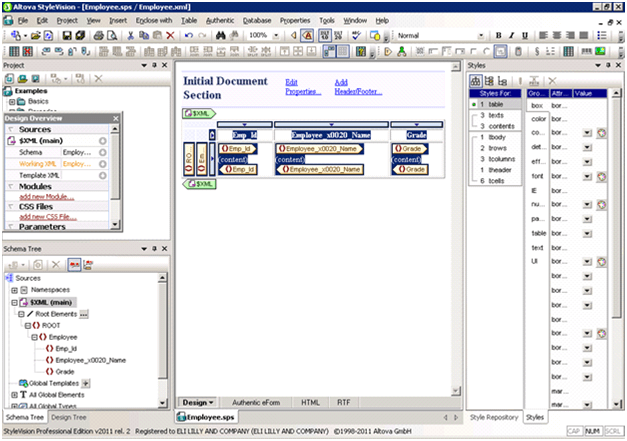Click the third Styles panel tree icon

point(502,81)
